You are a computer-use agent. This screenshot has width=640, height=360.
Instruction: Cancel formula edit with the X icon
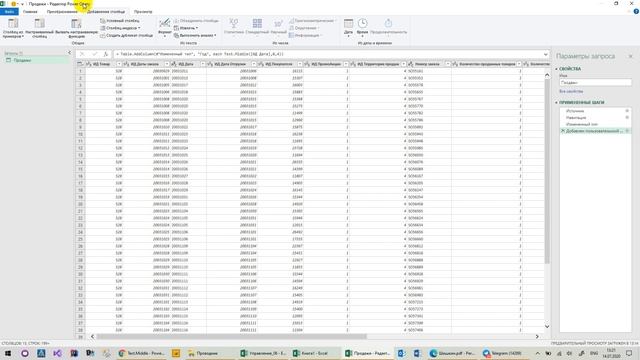pyautogui.click(x=82, y=54)
